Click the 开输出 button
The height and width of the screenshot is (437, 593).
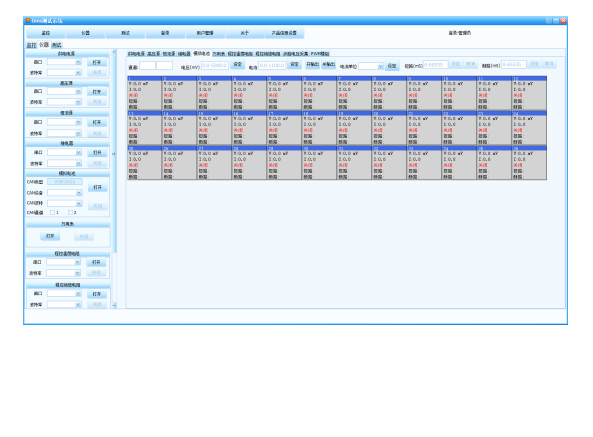(312, 65)
